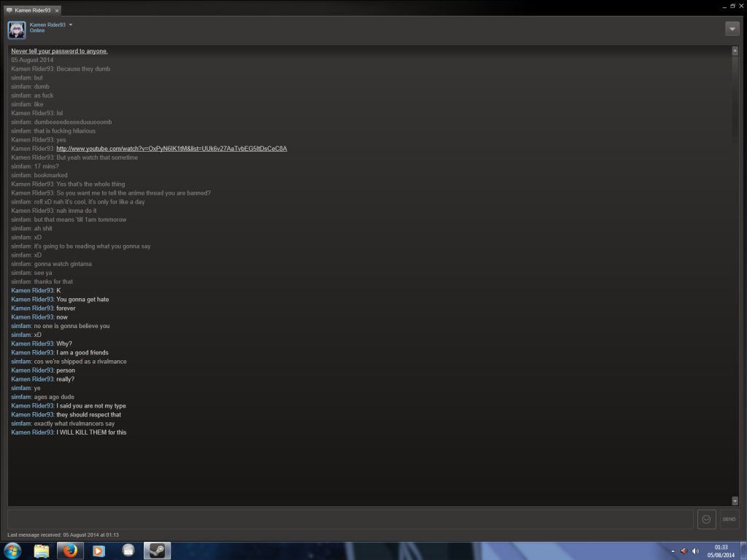
Task: Select the Kamen Rider93 chat tab
Action: (30, 10)
